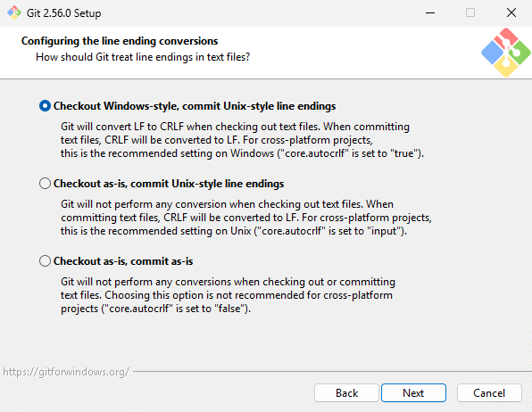Cancel the Git installation
The width and height of the screenshot is (532, 412).
(x=489, y=393)
